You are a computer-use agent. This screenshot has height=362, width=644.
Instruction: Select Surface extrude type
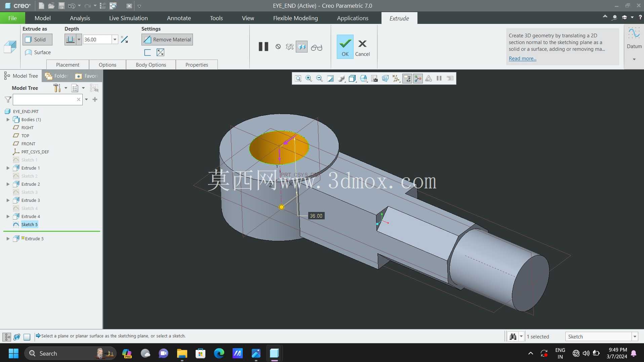[38, 52]
